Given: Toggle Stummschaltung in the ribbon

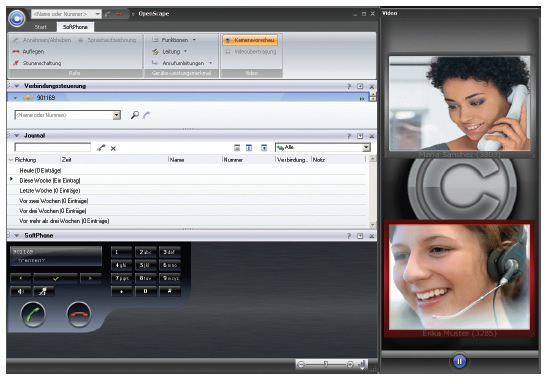Looking at the screenshot, I should [37, 63].
